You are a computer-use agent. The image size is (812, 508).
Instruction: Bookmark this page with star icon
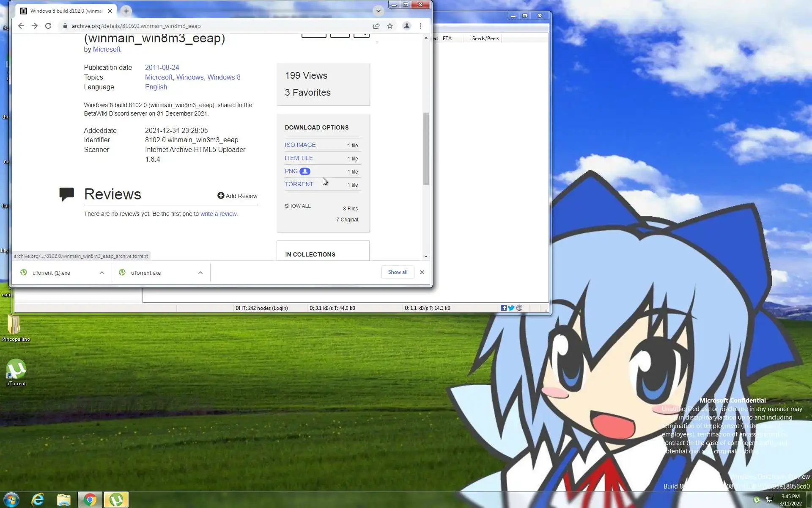point(390,26)
